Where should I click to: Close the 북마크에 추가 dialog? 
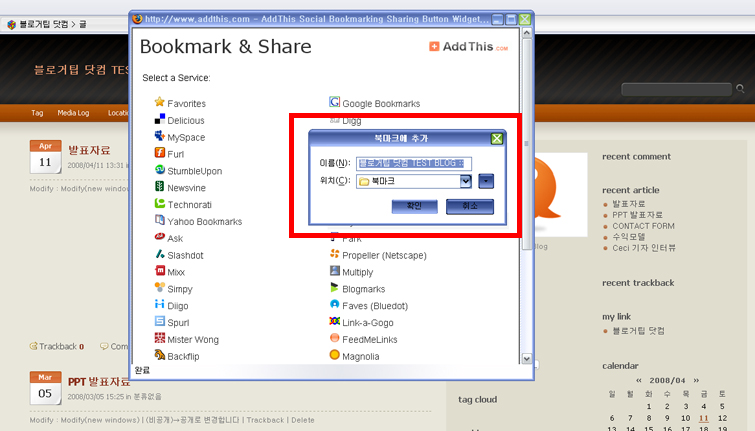(x=496, y=139)
